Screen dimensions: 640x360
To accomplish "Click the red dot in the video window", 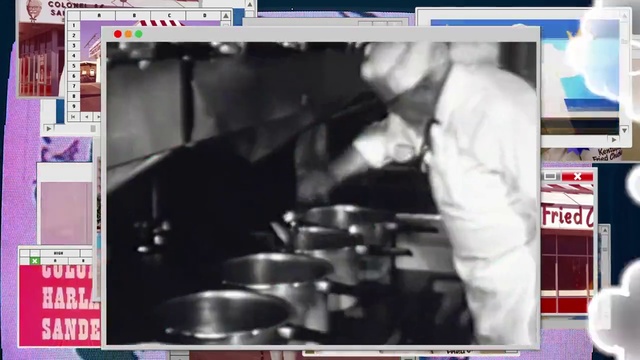I will [x=118, y=34].
